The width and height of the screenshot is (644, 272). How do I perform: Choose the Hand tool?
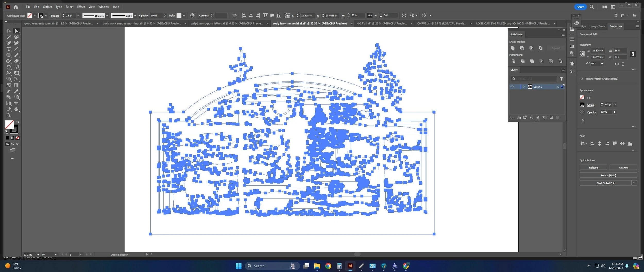point(16,109)
